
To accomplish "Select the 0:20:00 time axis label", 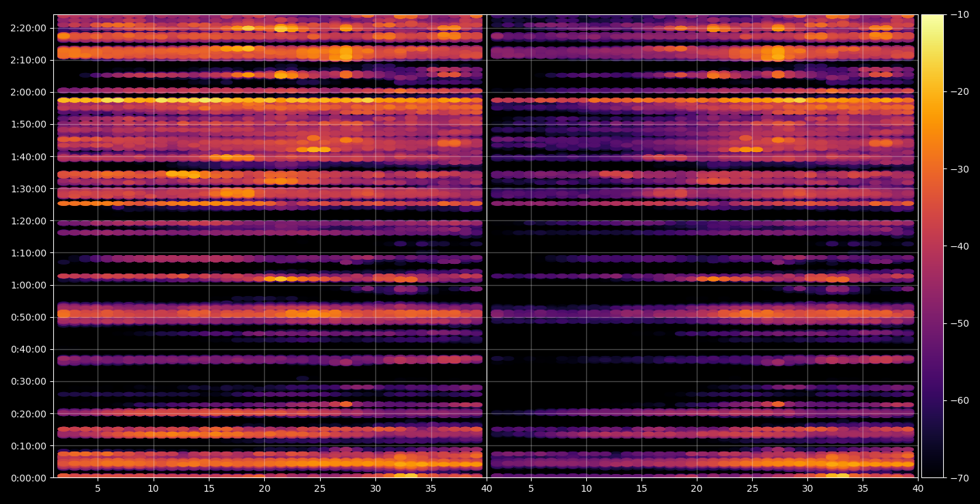I will click(x=29, y=414).
